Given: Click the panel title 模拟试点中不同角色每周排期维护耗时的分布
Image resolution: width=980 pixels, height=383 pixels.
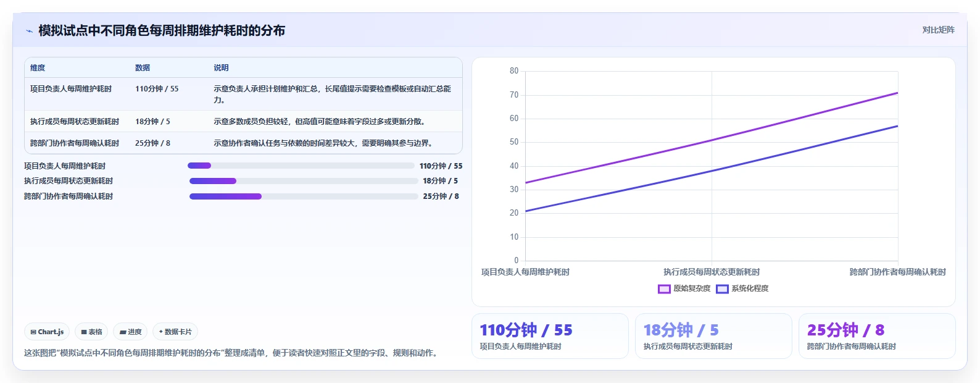Looking at the screenshot, I should coord(162,31).
